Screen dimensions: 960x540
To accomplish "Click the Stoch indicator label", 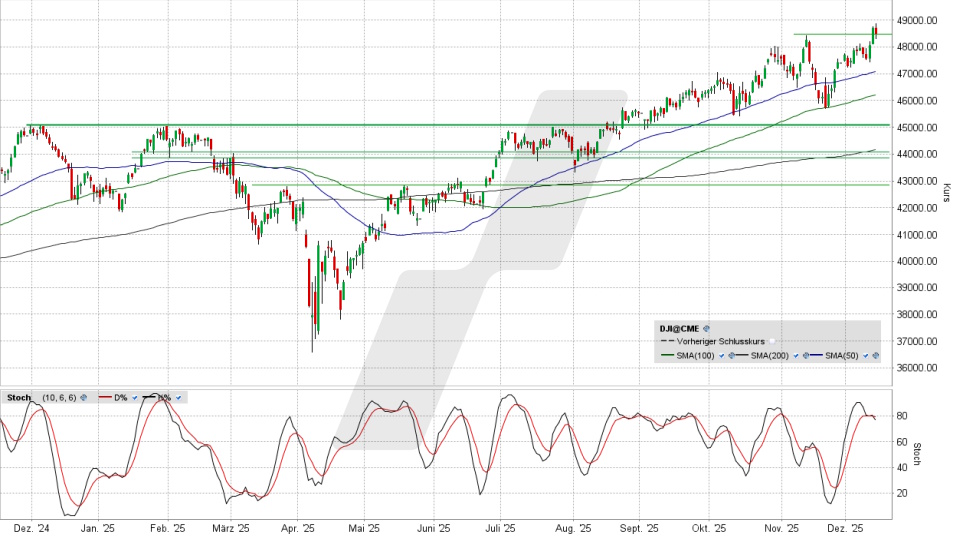I will click(19, 398).
